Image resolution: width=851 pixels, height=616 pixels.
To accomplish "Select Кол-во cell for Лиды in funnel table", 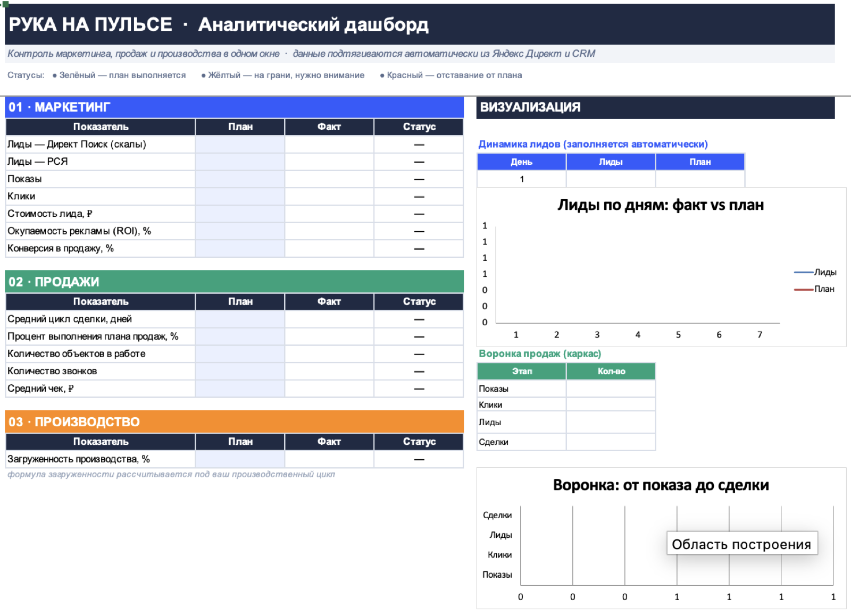I will [x=611, y=423].
